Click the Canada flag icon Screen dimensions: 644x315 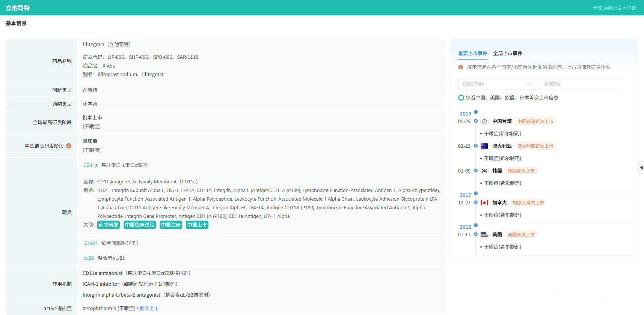pos(484,202)
